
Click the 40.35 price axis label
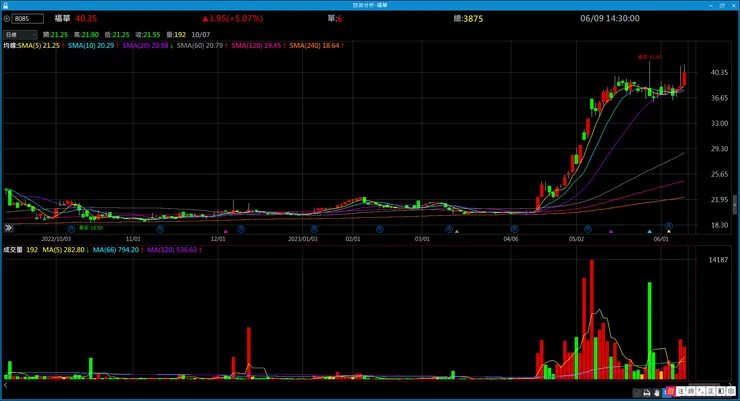click(x=719, y=73)
